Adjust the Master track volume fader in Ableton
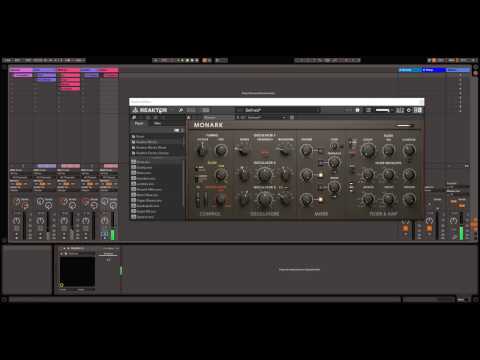Screen dimensions: 480x360 coord(462,227)
